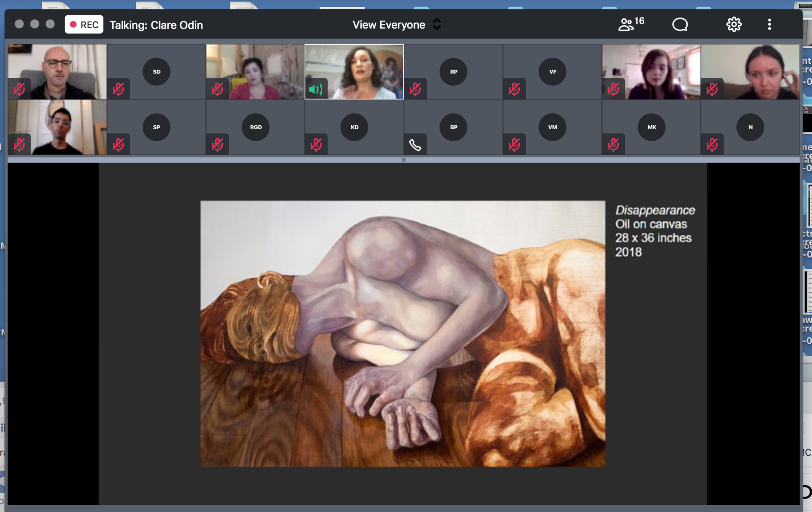Viewport: 812px width, 512px height.
Task: Click the muted mic icon on RP tile
Action: click(415, 89)
